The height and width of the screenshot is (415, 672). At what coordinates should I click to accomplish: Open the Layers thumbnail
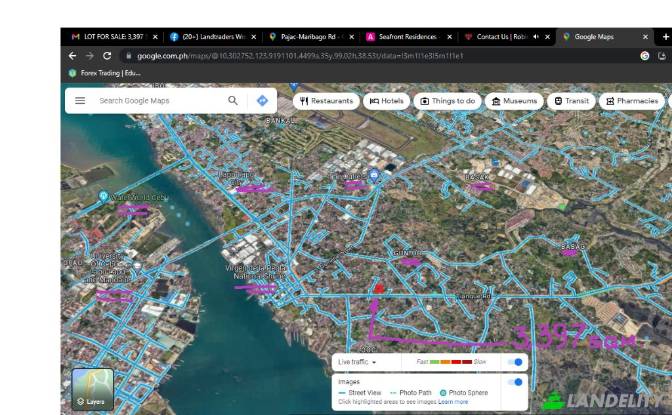(92, 390)
